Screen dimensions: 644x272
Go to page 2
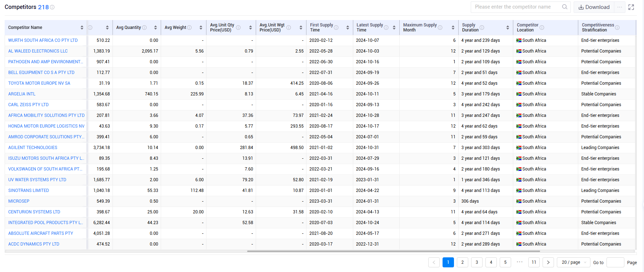click(x=463, y=262)
